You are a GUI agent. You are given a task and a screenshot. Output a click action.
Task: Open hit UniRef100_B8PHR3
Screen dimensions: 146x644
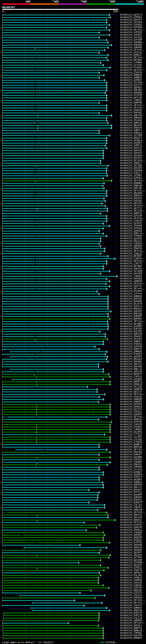[131, 319]
